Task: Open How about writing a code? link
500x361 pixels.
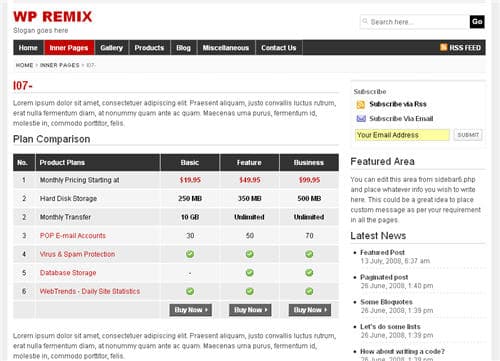Action: click(x=403, y=351)
